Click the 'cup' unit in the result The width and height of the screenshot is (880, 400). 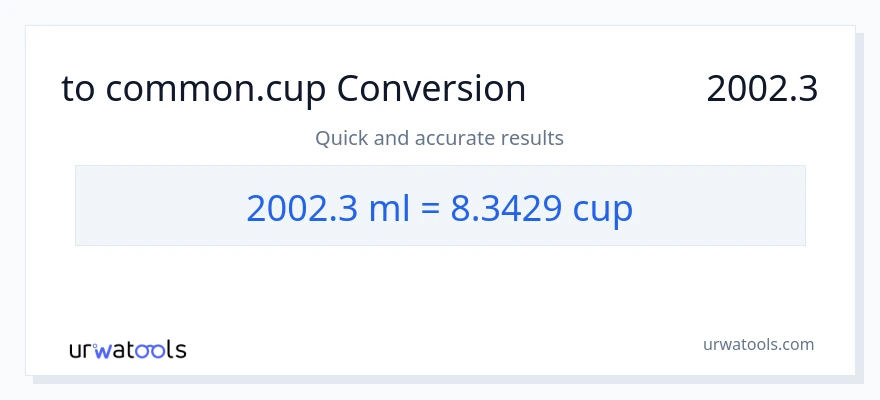click(603, 207)
